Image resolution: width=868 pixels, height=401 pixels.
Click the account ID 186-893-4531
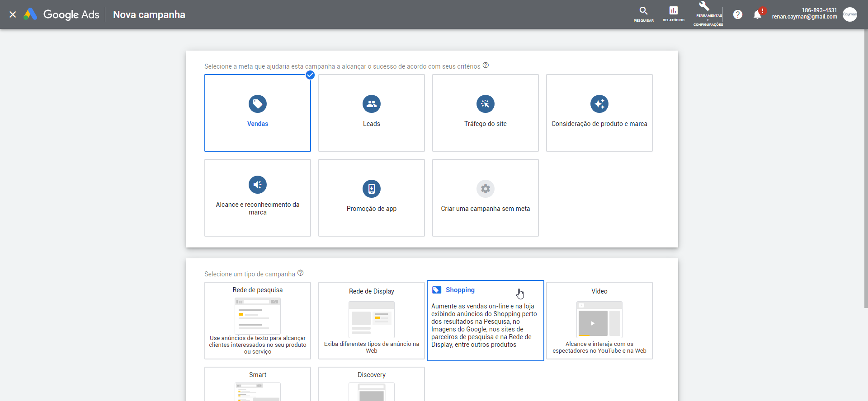tap(819, 10)
